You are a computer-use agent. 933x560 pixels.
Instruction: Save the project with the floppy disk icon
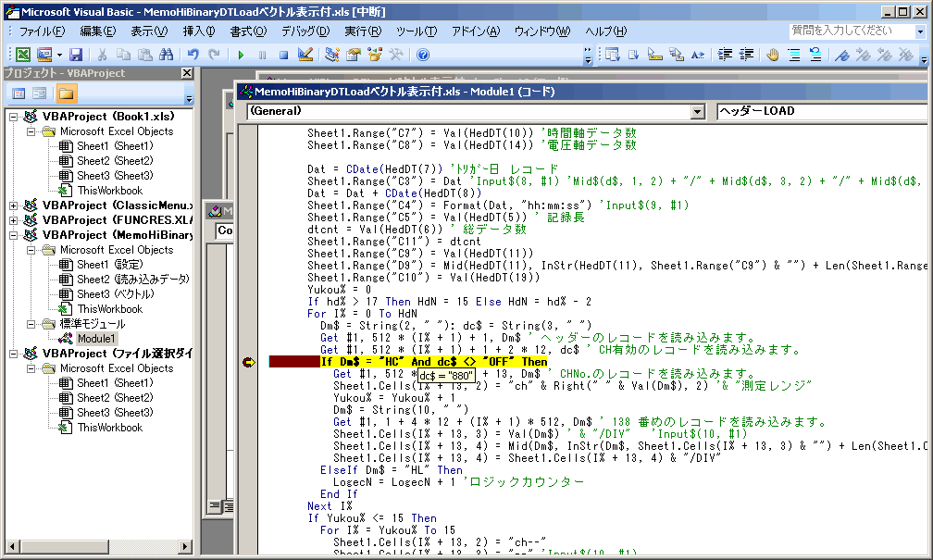point(76,55)
